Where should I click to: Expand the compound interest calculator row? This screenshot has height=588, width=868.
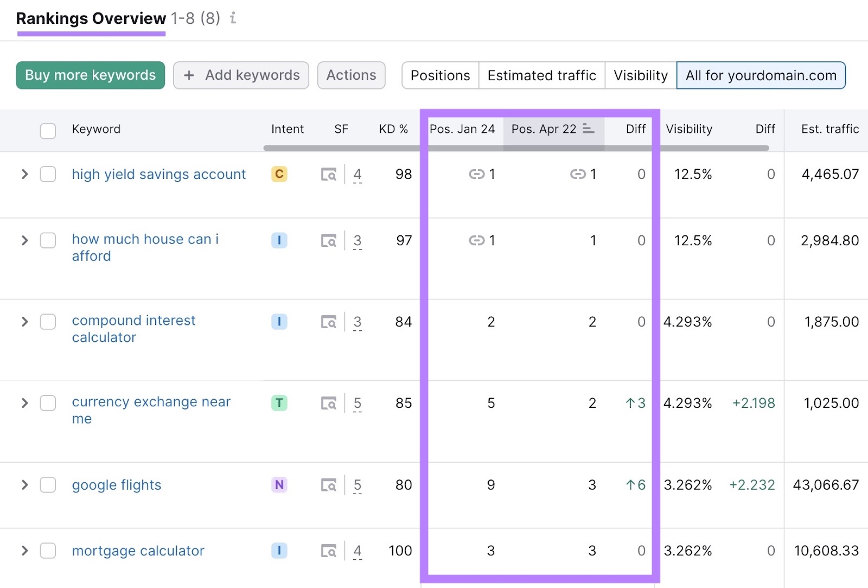point(24,322)
